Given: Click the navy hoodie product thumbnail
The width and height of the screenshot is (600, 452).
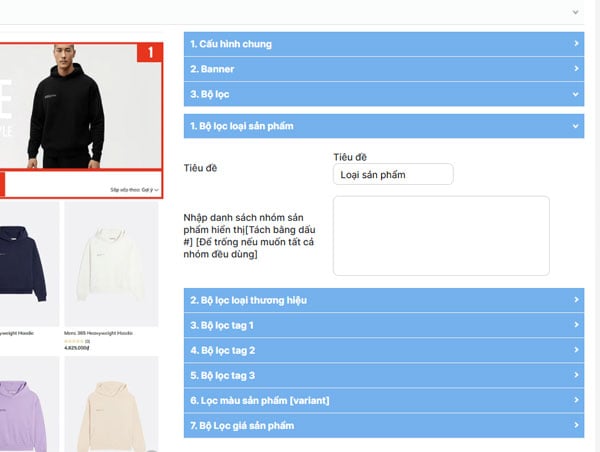Looking at the screenshot, I should point(27,264).
